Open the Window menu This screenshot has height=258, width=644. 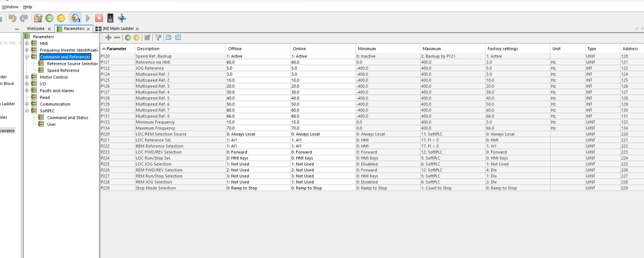click(x=10, y=6)
